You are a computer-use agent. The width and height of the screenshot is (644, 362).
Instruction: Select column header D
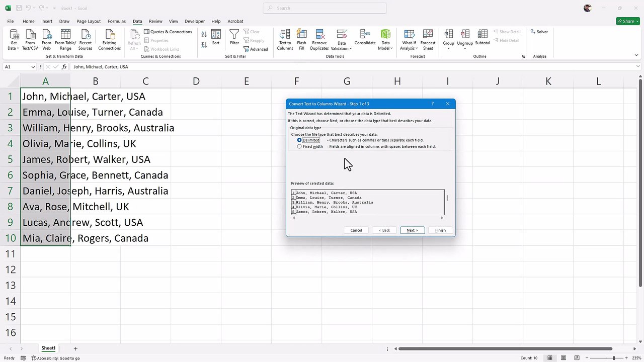tap(196, 81)
